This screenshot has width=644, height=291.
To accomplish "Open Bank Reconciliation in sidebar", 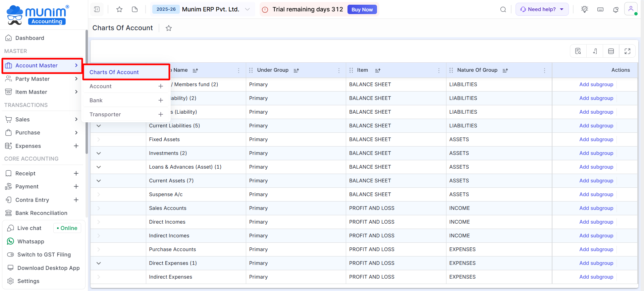I will tap(41, 213).
